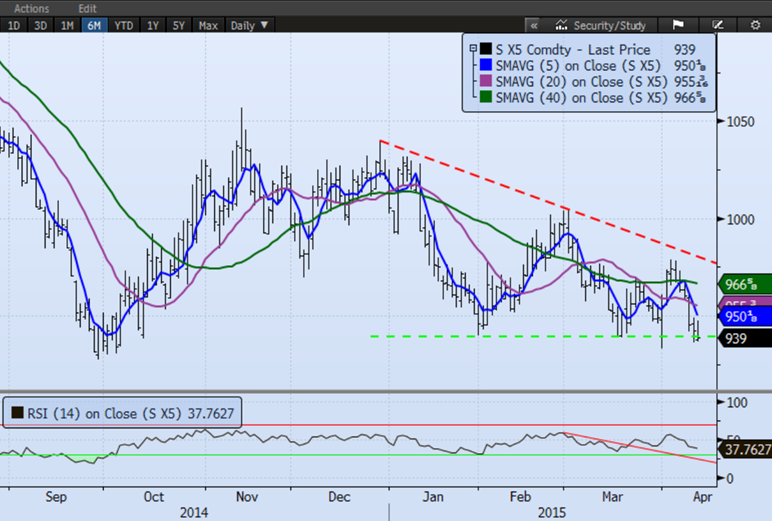Click the flag annotation icon
Viewport: 772px width, 521px height.
(x=677, y=25)
